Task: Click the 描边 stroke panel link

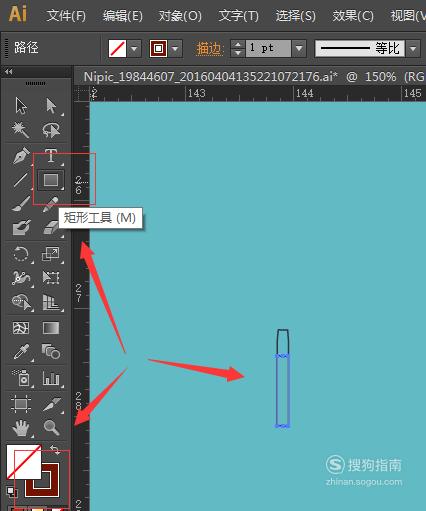Action: coord(209,49)
